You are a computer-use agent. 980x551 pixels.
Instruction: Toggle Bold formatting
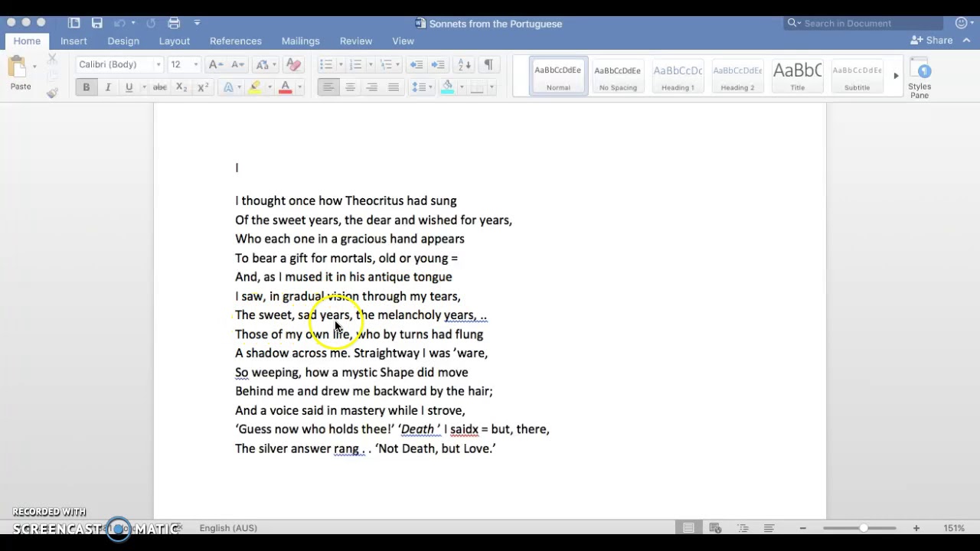(86, 87)
